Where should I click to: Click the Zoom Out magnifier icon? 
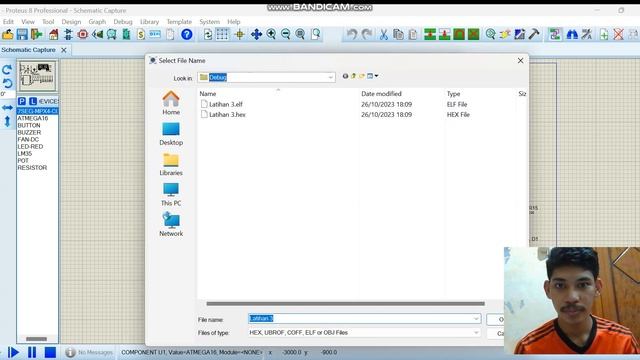[286, 35]
